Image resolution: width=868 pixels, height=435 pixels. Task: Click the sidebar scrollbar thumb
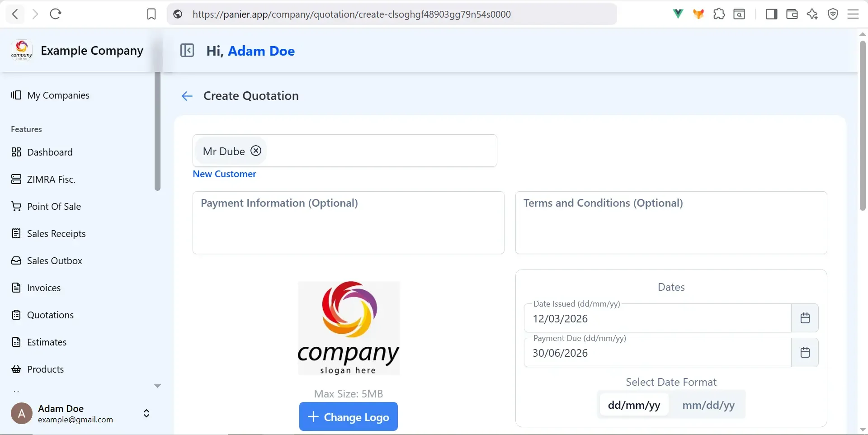(157, 131)
